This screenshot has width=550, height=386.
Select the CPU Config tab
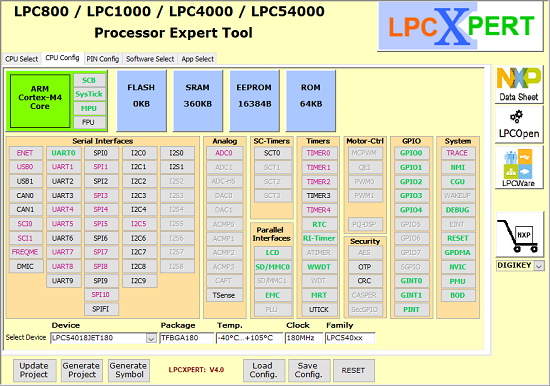pos(62,58)
